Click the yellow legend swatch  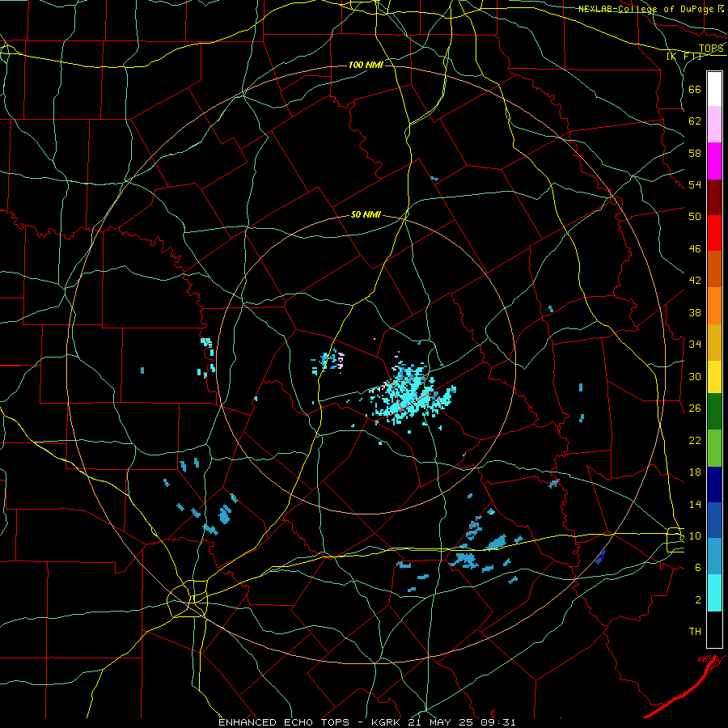click(x=714, y=376)
